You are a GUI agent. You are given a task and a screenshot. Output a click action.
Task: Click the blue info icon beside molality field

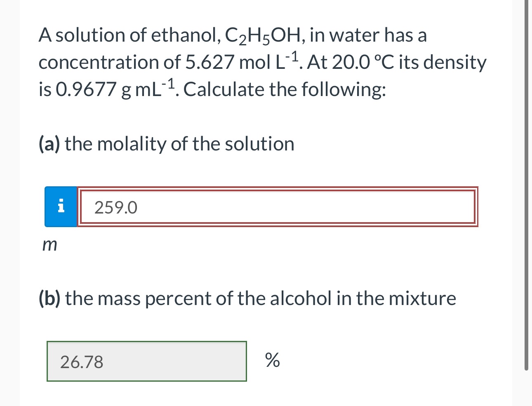click(x=61, y=207)
